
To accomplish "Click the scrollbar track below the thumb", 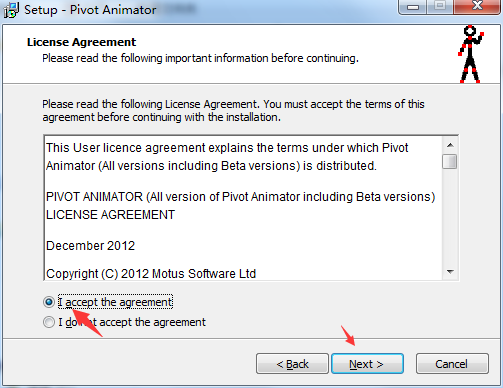I will 450,217.
